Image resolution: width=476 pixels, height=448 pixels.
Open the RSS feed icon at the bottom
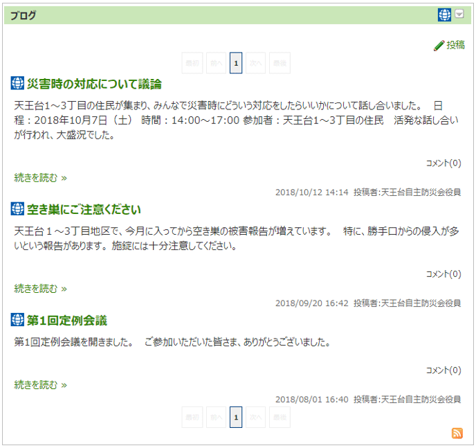click(x=457, y=433)
